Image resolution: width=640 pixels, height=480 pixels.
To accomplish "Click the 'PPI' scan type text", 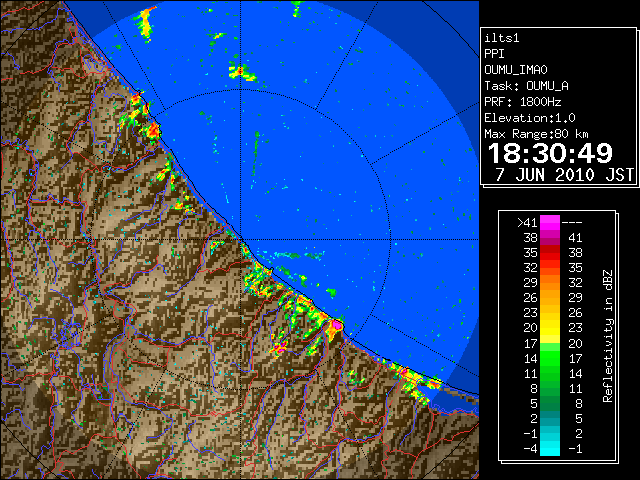I will [494, 54].
